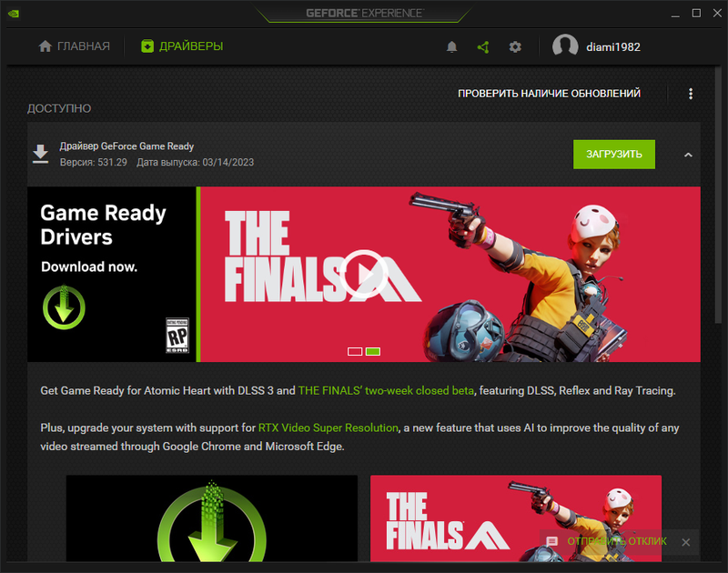Play THE FINALS banner video
This screenshot has height=573, width=728.
pyautogui.click(x=363, y=274)
